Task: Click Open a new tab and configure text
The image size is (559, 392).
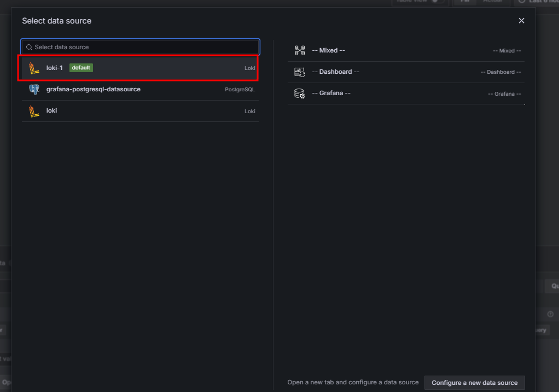Action: point(353,382)
